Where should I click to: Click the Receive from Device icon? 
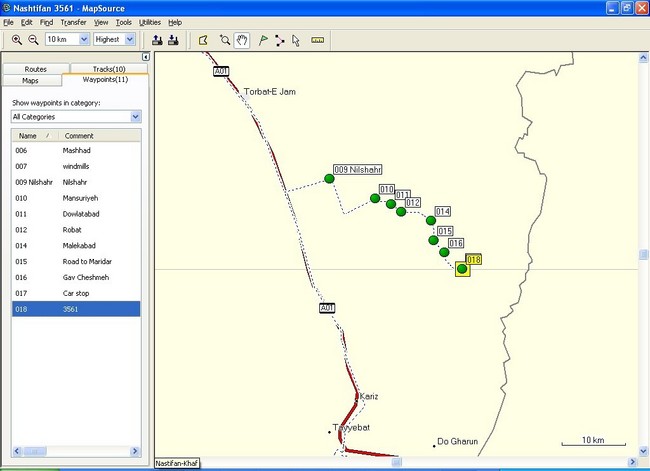point(173,40)
